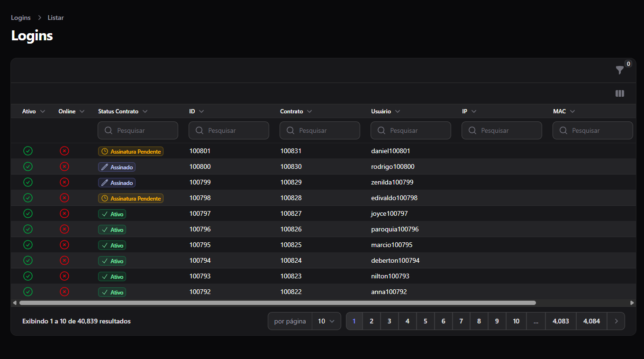Click the Assinatura Pendente badge for edivaldo100798
The width and height of the screenshot is (644, 359).
click(x=131, y=198)
